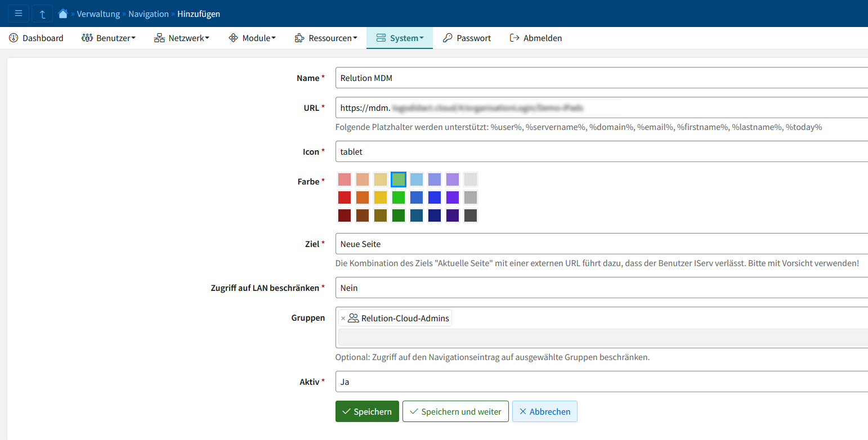This screenshot has height=440, width=868.
Task: Remove Relution-Cloud-Admins group with the x
Action: pyautogui.click(x=343, y=318)
